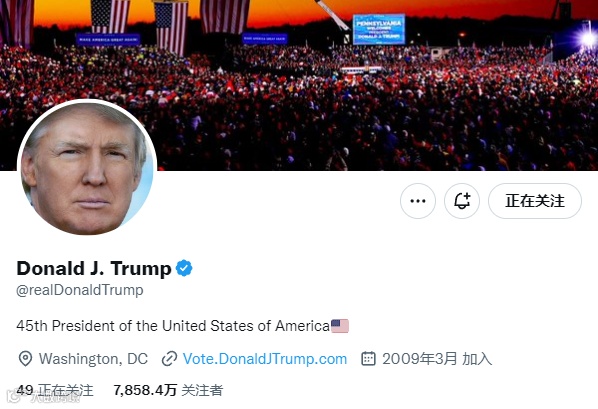Click the blue verified checkmark badge
The image size is (598, 409).
(184, 268)
